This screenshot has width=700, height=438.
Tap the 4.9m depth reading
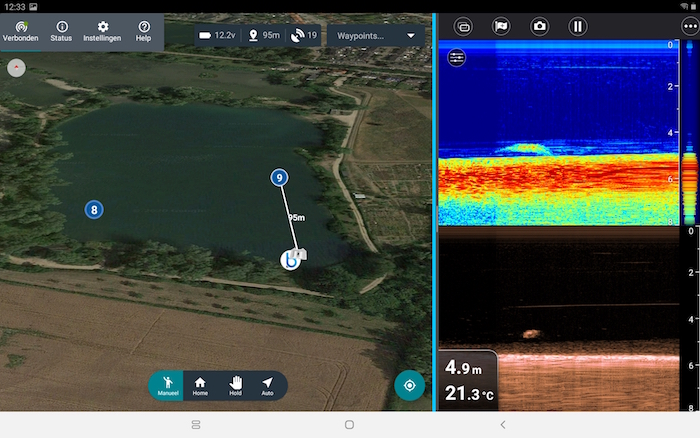(x=463, y=368)
